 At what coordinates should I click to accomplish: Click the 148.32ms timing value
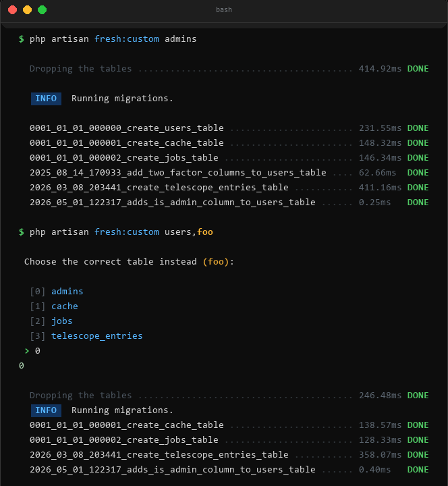tap(380, 143)
